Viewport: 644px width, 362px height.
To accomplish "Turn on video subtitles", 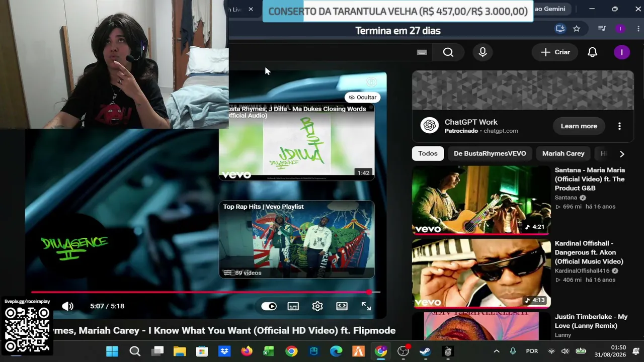I will (x=293, y=306).
